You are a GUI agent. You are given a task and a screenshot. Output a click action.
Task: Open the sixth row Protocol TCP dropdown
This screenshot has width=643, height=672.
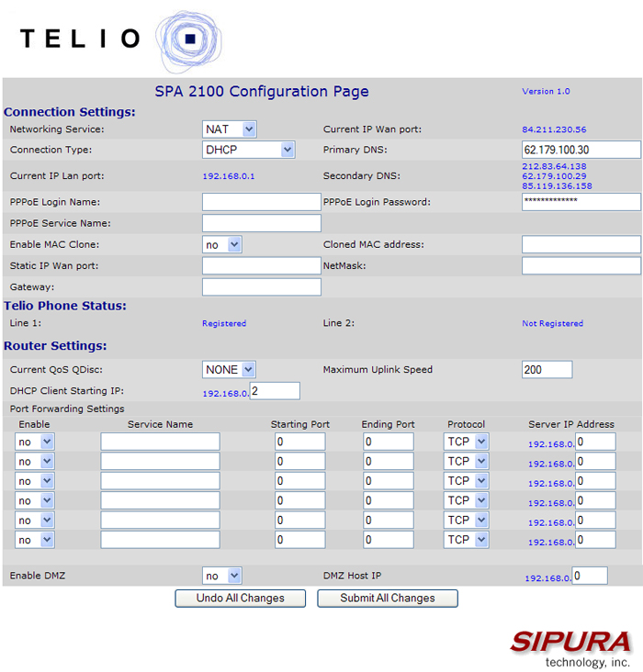467,540
